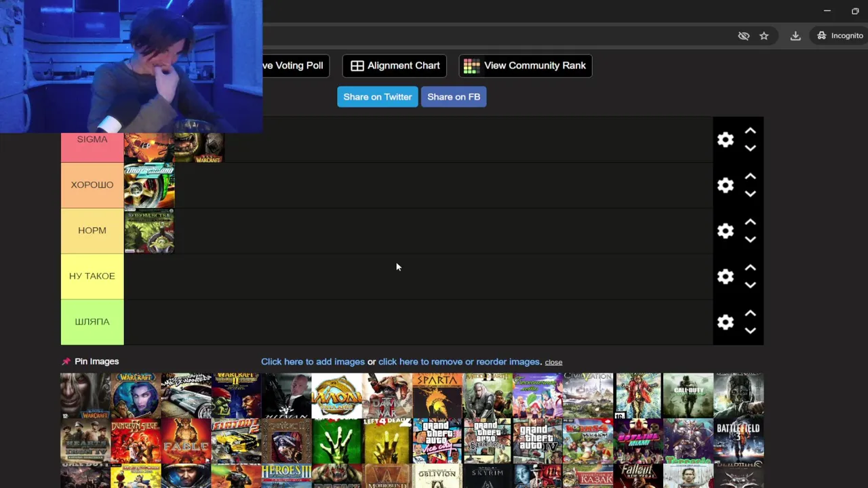Click the Incognito profile indicator
Image resolution: width=868 pixels, height=488 pixels.
pyautogui.click(x=840, y=36)
